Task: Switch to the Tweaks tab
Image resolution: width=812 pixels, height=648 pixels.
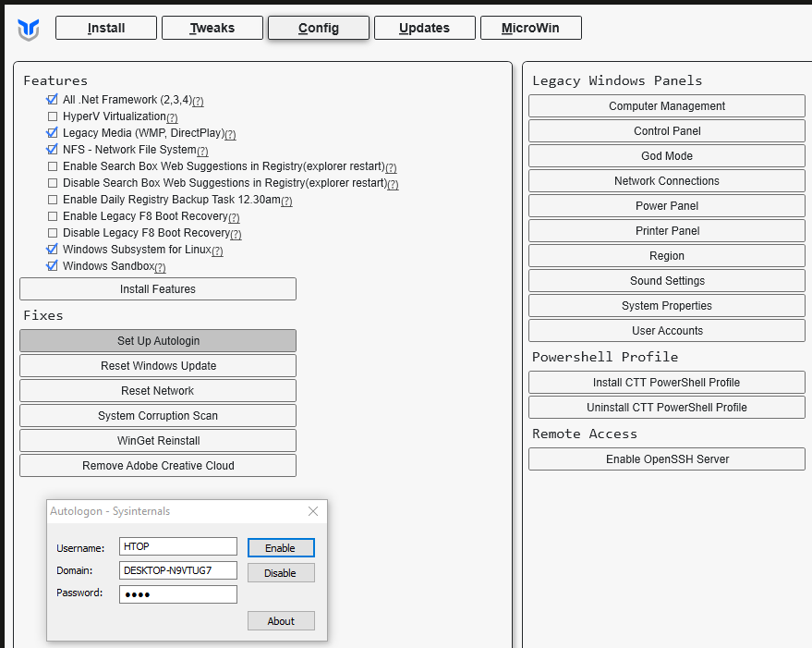Action: click(212, 28)
